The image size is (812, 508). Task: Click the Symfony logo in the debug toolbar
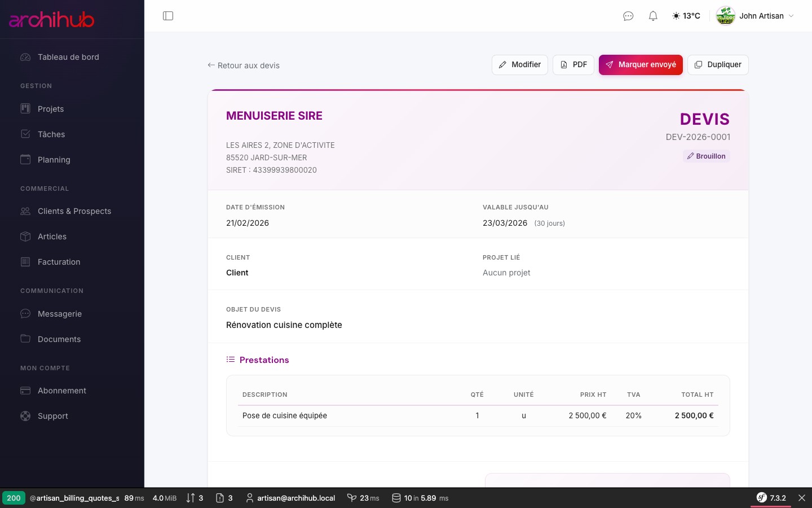(x=762, y=498)
